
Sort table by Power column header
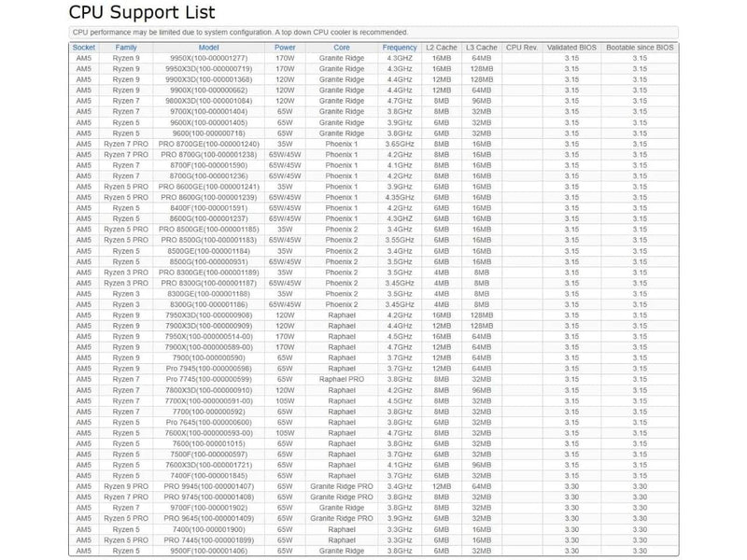pyautogui.click(x=285, y=48)
